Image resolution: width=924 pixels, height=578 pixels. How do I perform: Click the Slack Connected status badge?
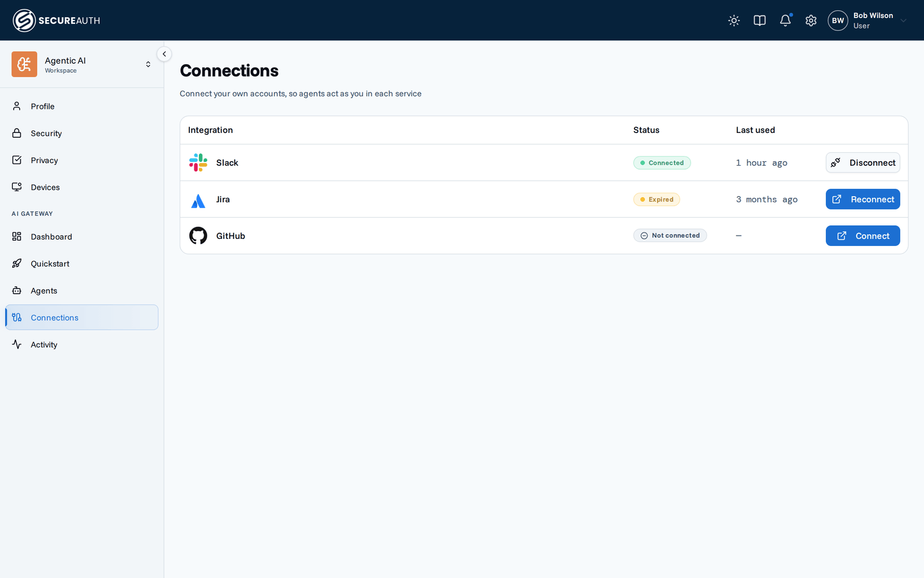point(662,162)
